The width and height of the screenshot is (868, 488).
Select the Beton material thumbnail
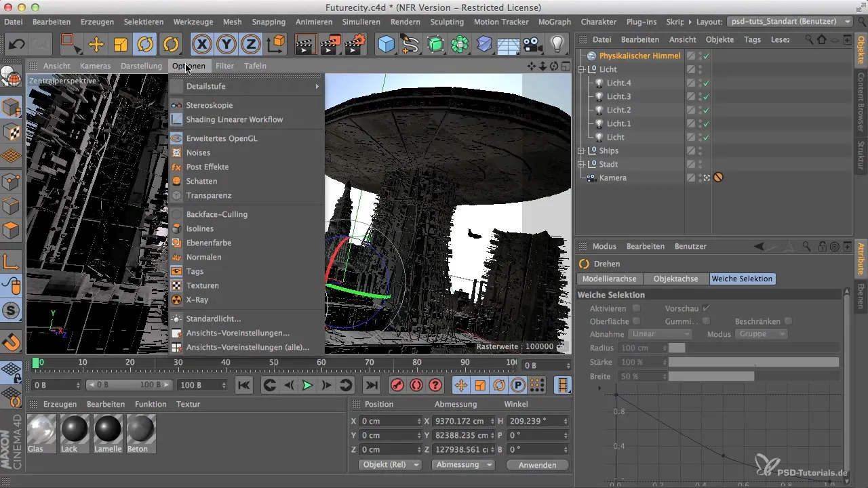tap(142, 434)
